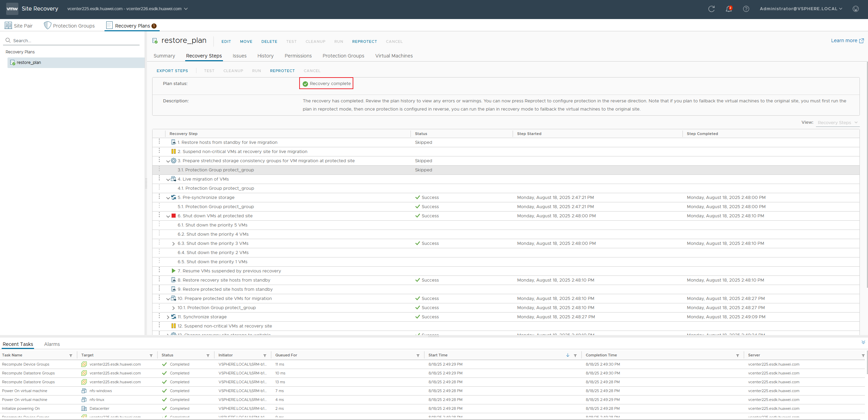Click the nfs-windows target entry

(x=101, y=391)
